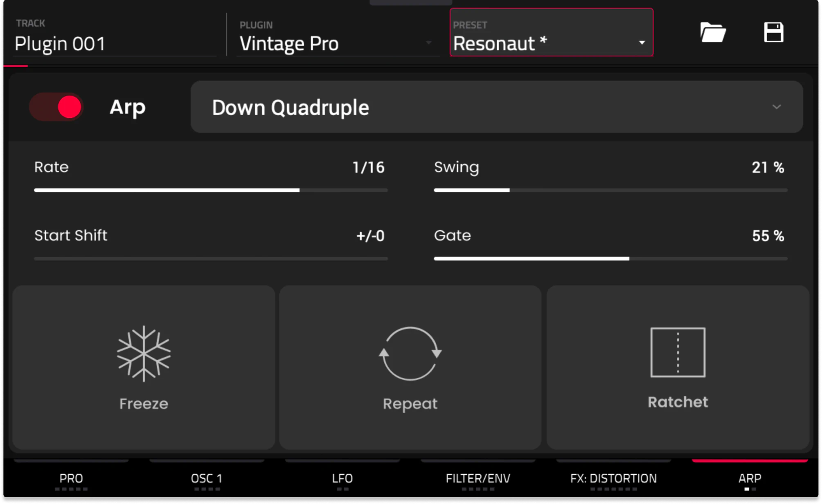Toggle the Arp on/off switch
Image resolution: width=822 pixels, height=504 pixels.
click(56, 107)
